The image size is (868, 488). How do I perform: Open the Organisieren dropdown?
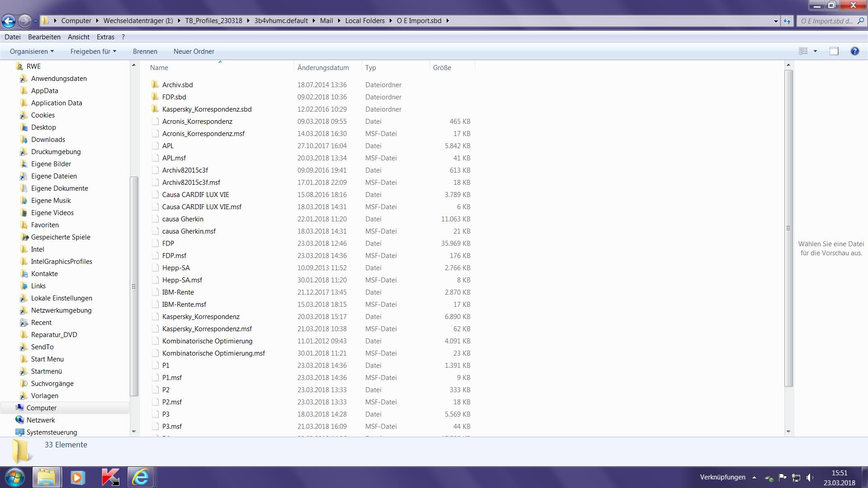click(32, 52)
